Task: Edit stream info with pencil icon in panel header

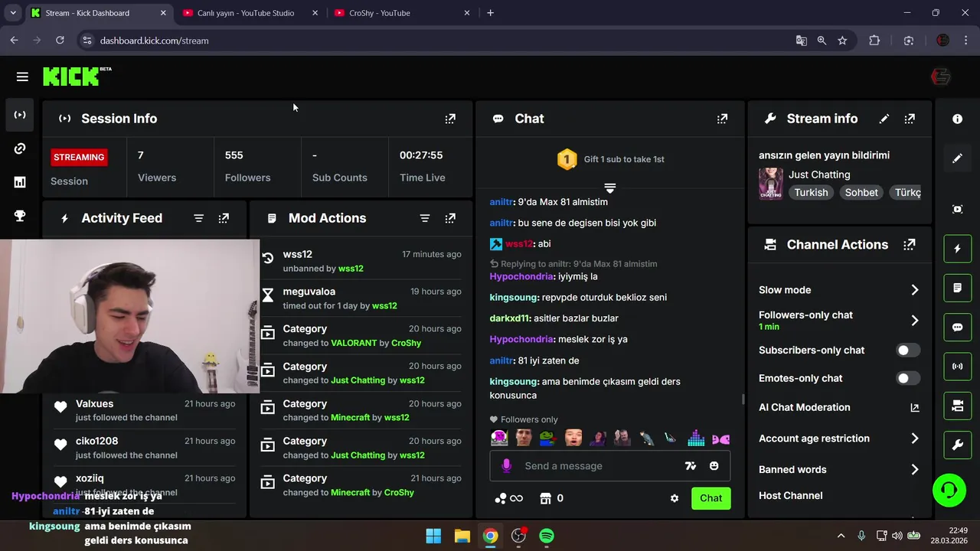Action: (x=884, y=119)
